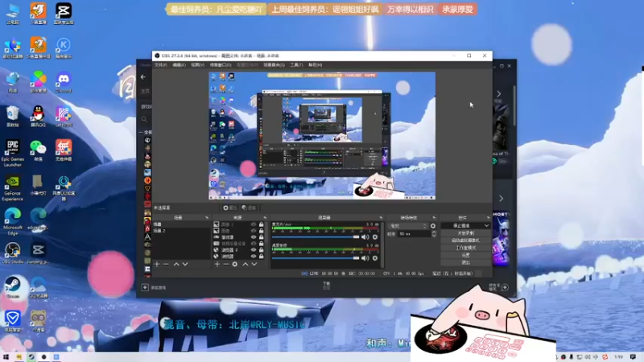Pop out the 场景 dock panel
644x362 pixels.
point(207,217)
